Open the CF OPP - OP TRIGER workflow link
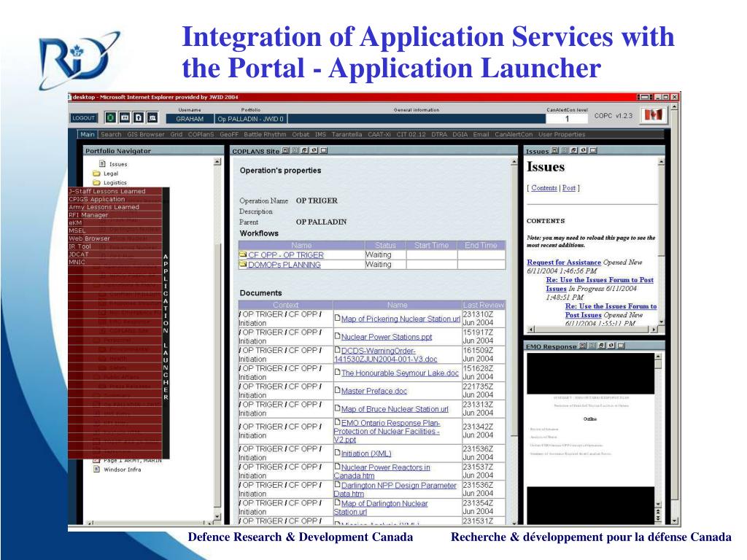The height and width of the screenshot is (560, 747). tap(286, 254)
